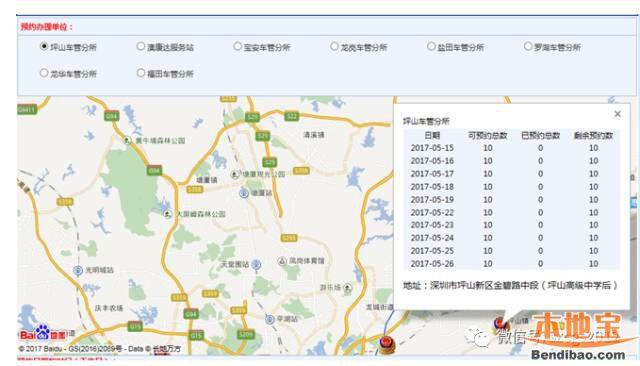Click the red police badge map marker

[385, 344]
